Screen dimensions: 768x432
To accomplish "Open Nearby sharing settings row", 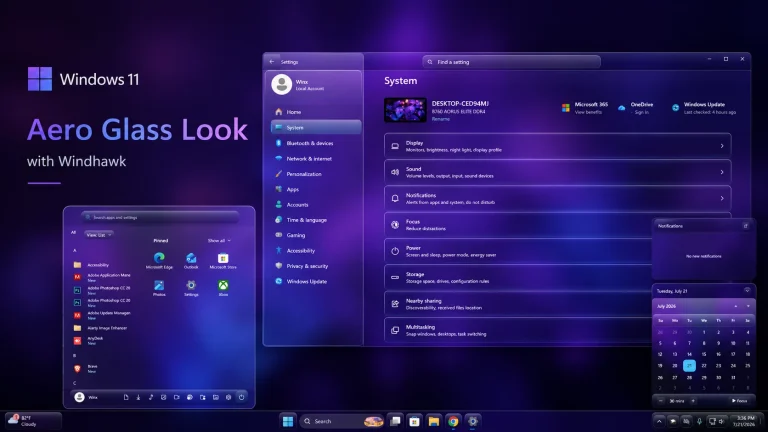I will coord(518,304).
